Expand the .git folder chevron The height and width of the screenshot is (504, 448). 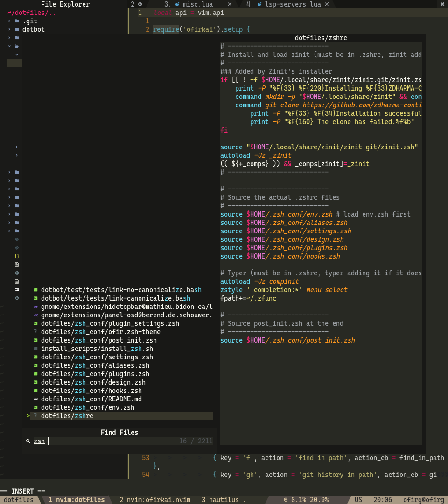tap(9, 21)
